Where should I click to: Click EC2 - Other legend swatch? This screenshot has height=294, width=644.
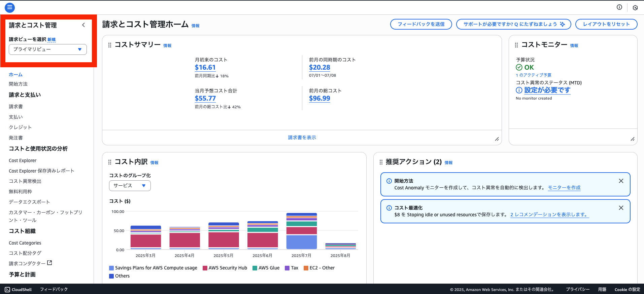[x=306, y=268]
